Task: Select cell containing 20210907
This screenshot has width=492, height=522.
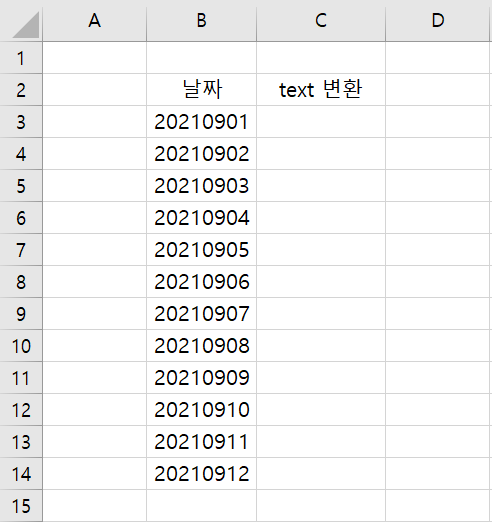Action: coord(201,314)
